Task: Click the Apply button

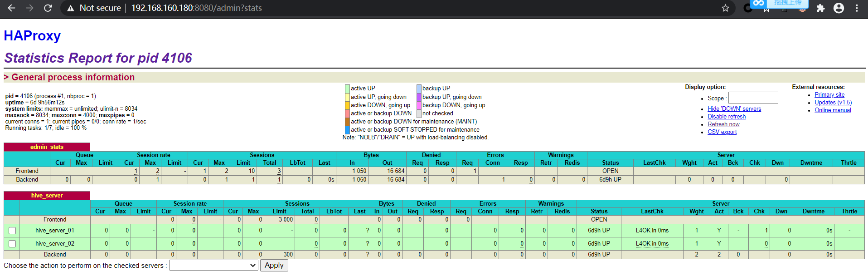Action: 274,266
